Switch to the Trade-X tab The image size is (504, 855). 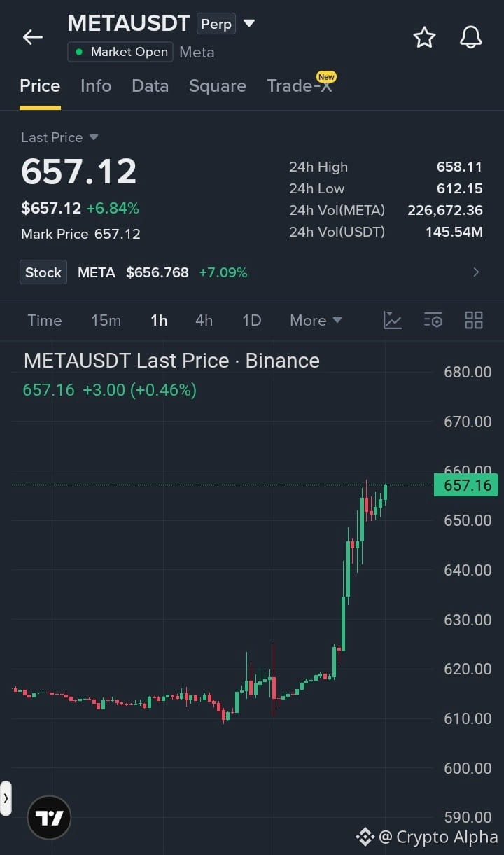pos(299,85)
